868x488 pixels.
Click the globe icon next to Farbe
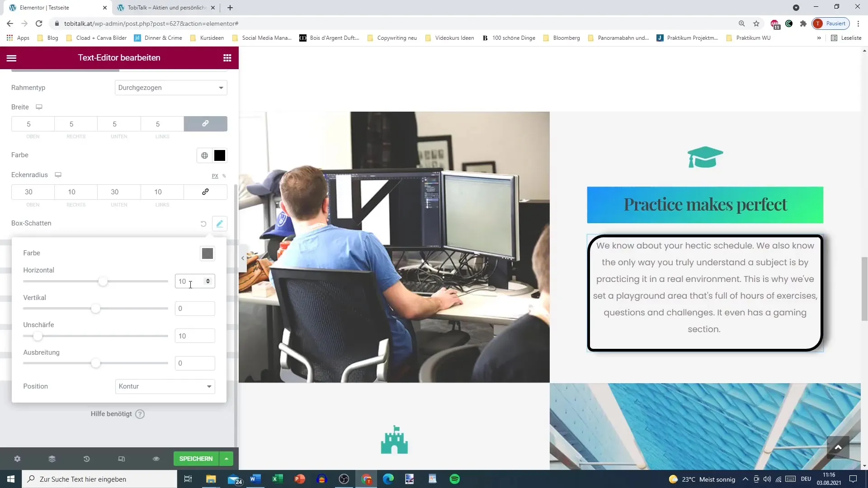(x=204, y=155)
